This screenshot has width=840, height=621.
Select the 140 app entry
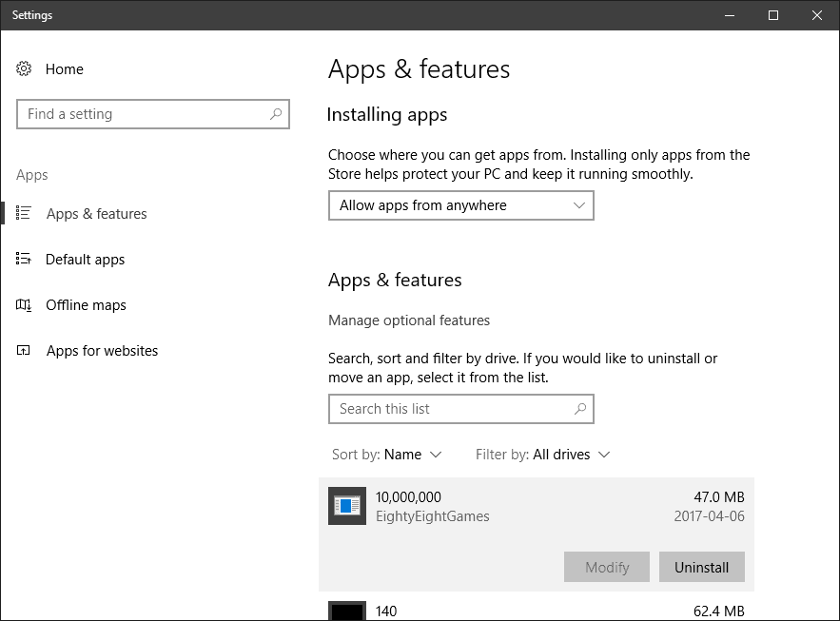tap(537, 611)
